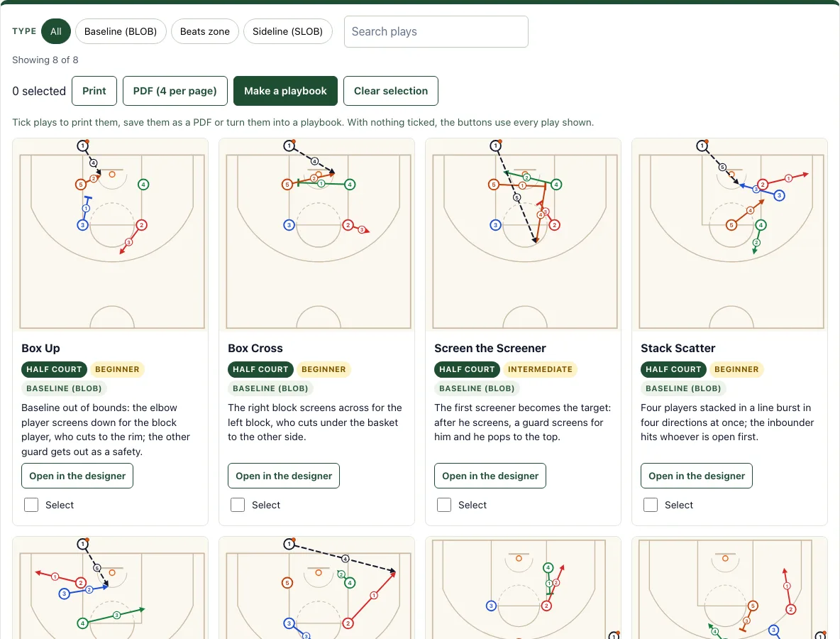This screenshot has height=639, width=840.
Task: Tick Select checkbox for Screen the Screener
Action: pos(444,505)
